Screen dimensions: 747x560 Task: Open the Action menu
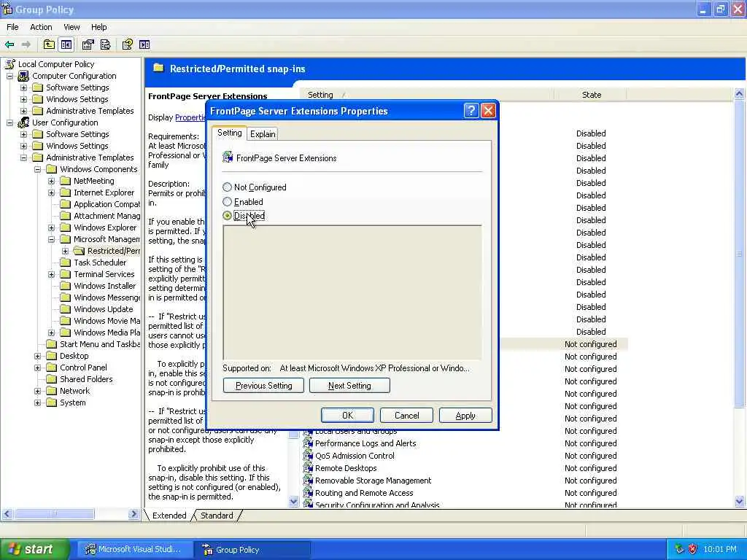coord(41,27)
